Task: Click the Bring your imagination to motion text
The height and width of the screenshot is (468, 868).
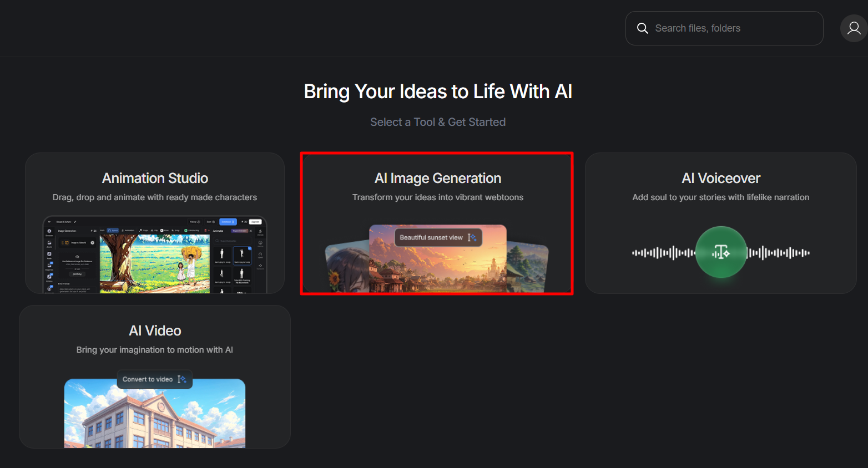Action: pyautogui.click(x=155, y=350)
